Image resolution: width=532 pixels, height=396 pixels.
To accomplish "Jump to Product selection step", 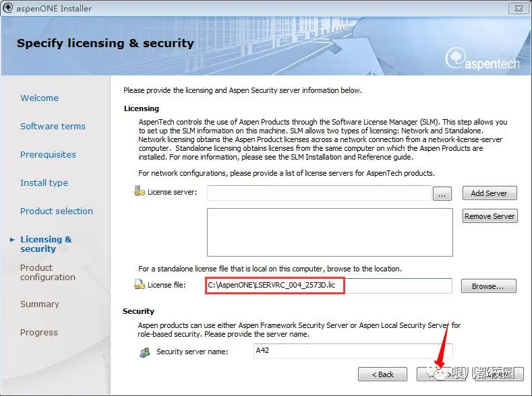I will click(x=57, y=211).
